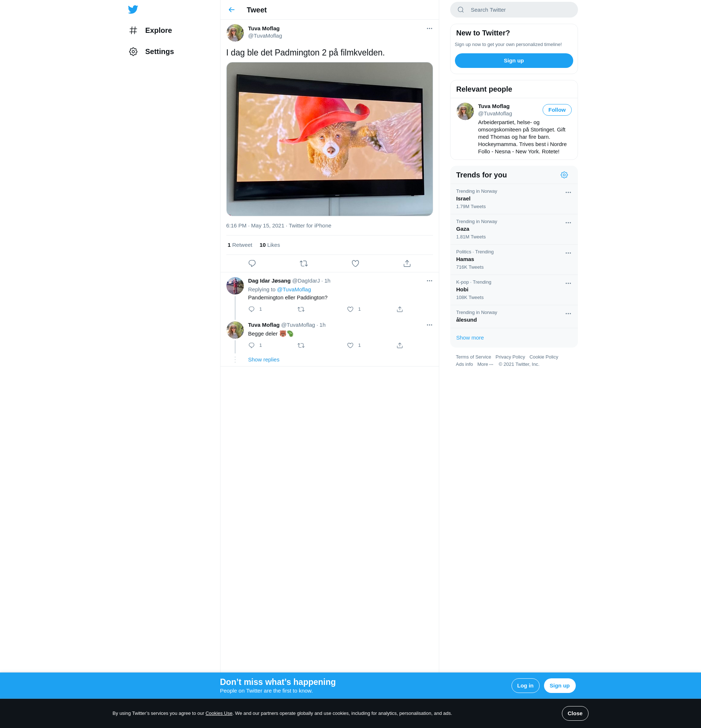View the 10 Likes list
Image resolution: width=701 pixels, height=728 pixels.
(270, 245)
